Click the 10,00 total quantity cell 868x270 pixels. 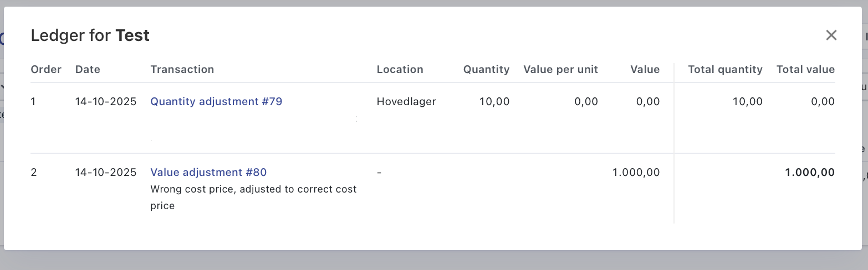[x=746, y=102]
